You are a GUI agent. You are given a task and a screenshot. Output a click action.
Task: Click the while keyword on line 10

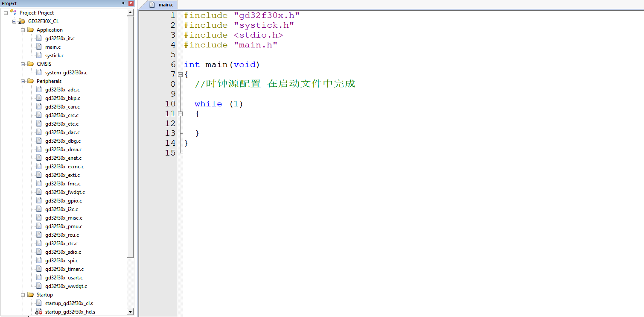coord(208,104)
